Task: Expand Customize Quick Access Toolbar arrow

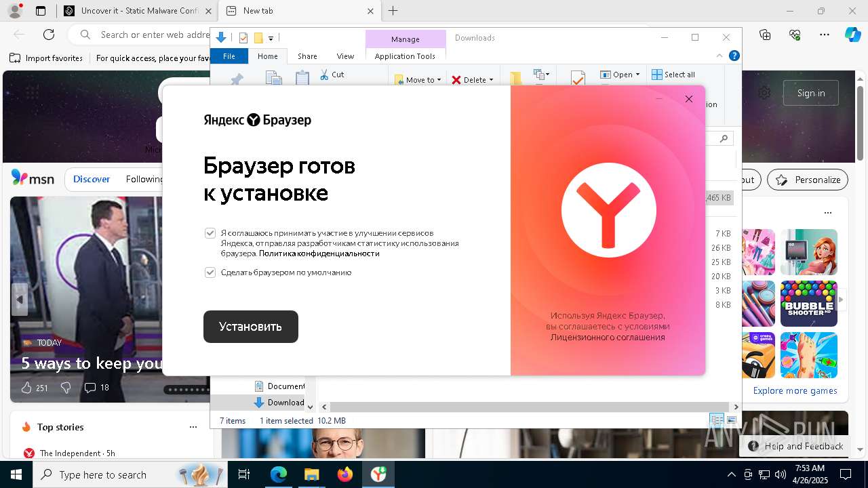Action: pyautogui.click(x=271, y=39)
